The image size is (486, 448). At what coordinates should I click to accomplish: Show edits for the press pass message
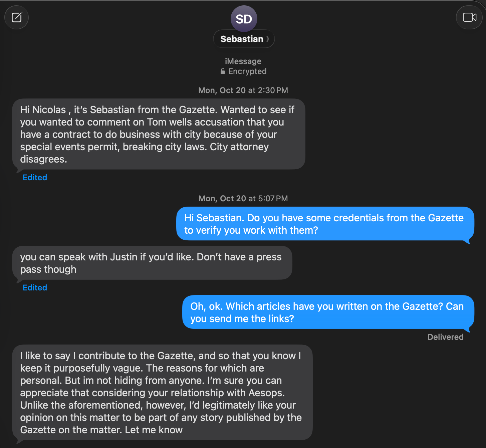(x=35, y=288)
